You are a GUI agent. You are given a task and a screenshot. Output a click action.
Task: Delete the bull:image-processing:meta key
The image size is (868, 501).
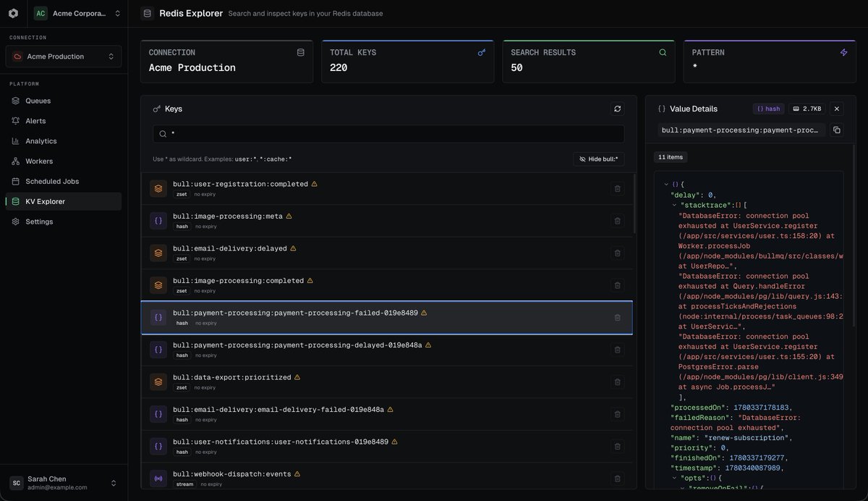pos(617,221)
